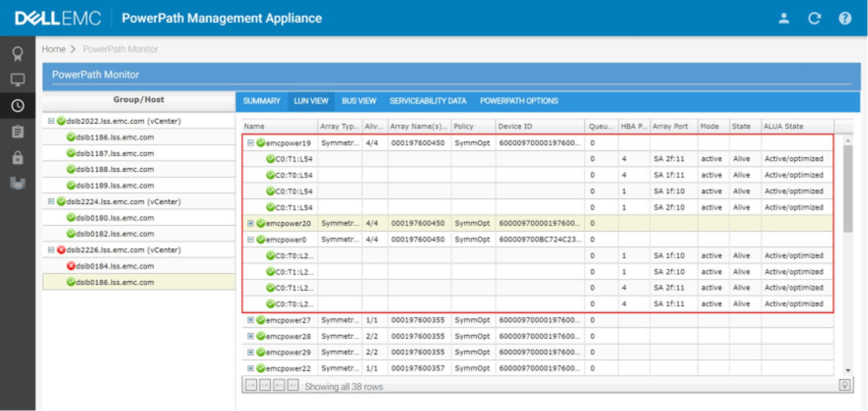Go to Home breadcrumb link
868x411 pixels.
click(x=53, y=49)
